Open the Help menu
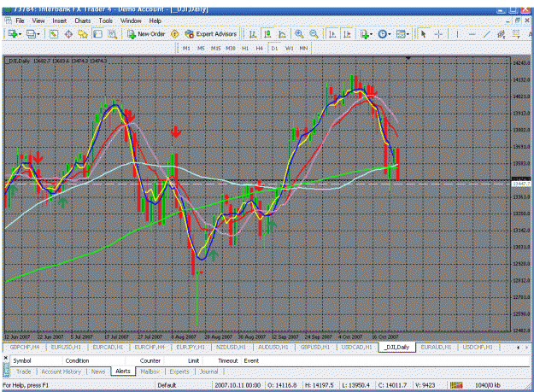The image size is (534, 392). 155,20
